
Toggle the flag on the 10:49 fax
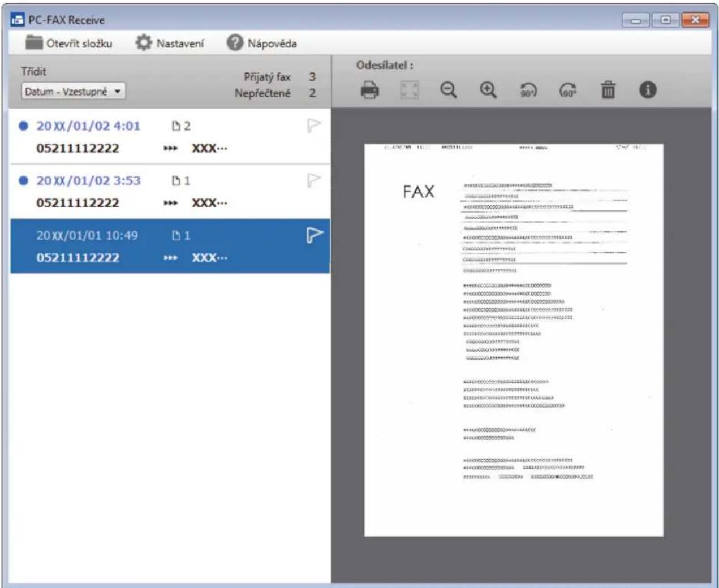coord(314,235)
